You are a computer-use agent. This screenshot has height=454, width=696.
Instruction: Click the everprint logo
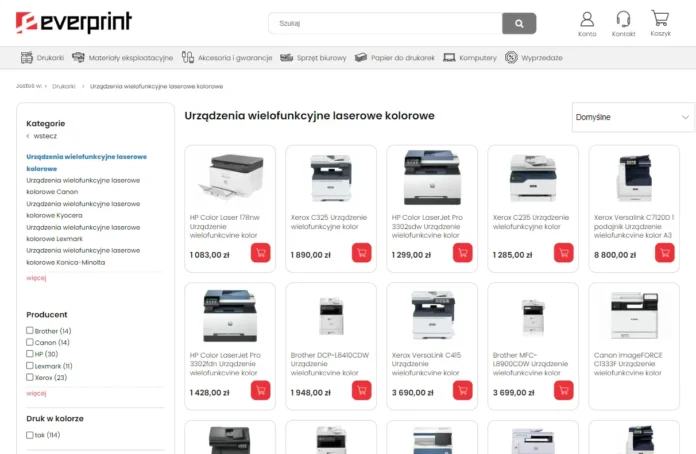click(x=74, y=23)
